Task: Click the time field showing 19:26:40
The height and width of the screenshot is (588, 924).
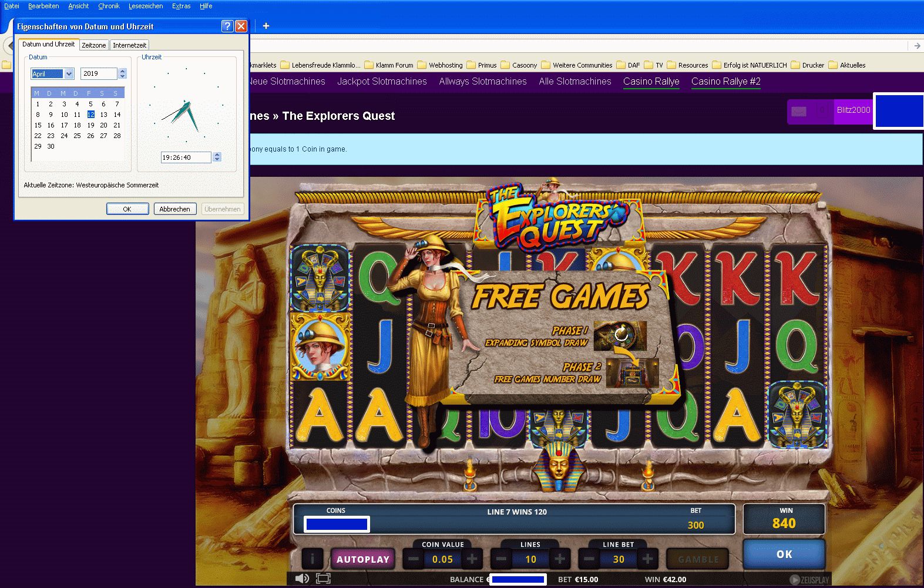Action: pyautogui.click(x=186, y=157)
